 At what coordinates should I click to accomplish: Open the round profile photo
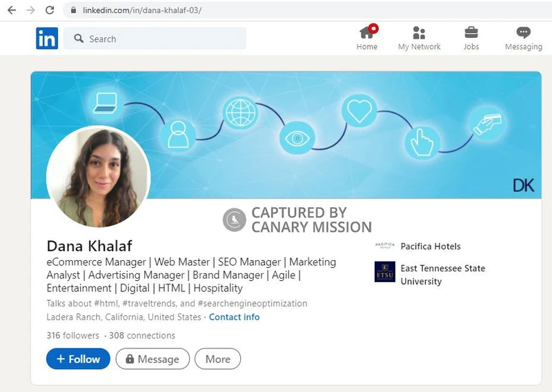coord(99,177)
